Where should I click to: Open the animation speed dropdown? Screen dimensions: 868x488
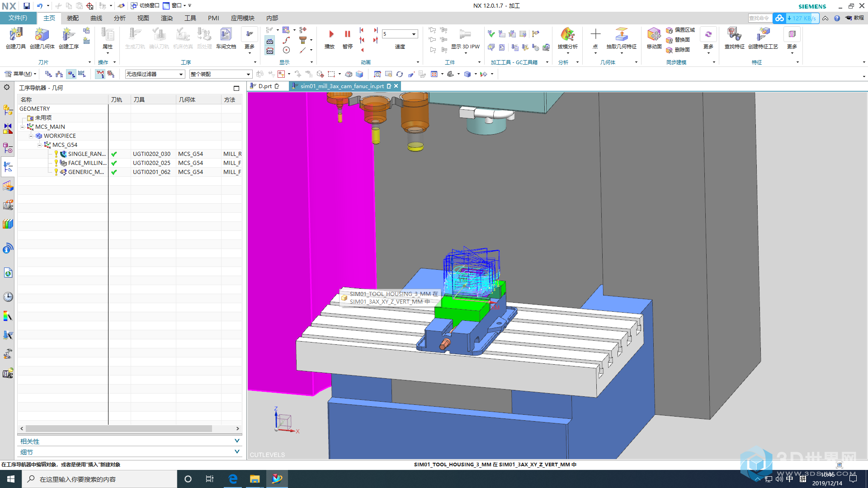tap(414, 34)
